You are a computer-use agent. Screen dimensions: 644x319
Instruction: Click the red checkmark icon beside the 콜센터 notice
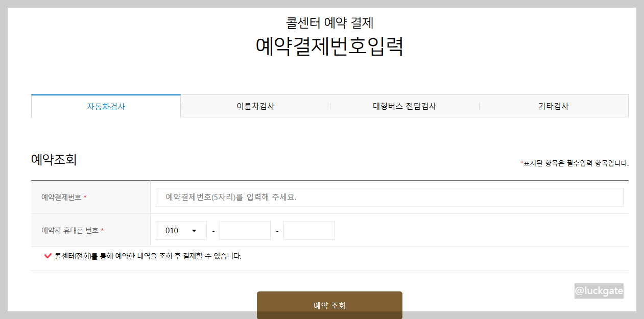(x=48, y=256)
